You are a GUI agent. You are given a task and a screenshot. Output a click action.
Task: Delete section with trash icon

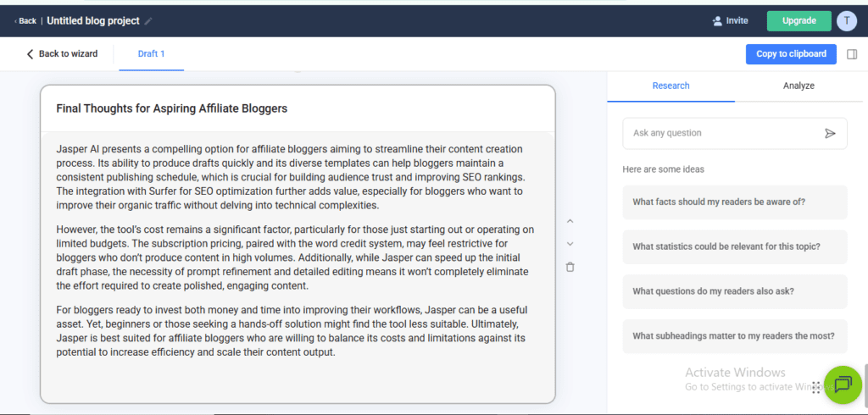coord(570,268)
